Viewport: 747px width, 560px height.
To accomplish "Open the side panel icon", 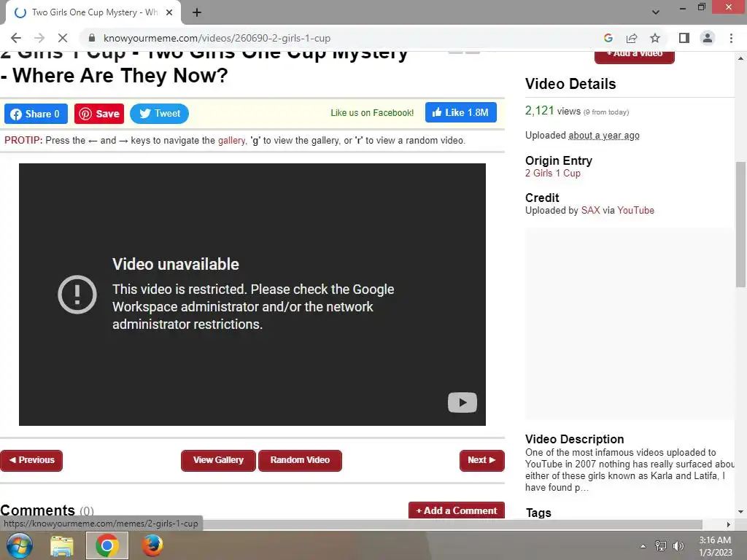I will coord(684,38).
